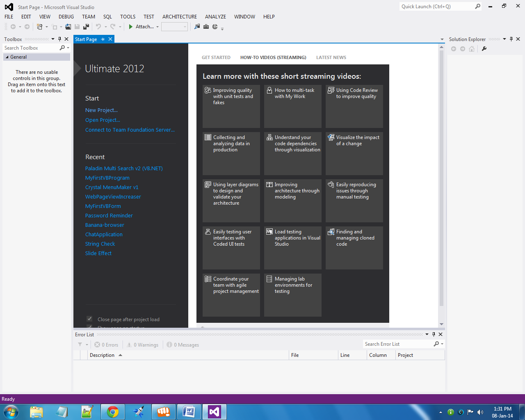Image resolution: width=525 pixels, height=420 pixels.
Task: Switch to the GET STARTED tab
Action: pyautogui.click(x=216, y=57)
